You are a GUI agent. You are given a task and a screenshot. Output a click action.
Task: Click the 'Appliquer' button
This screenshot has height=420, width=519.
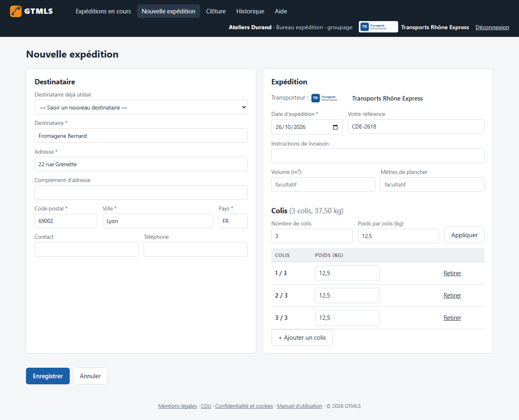tap(464, 235)
